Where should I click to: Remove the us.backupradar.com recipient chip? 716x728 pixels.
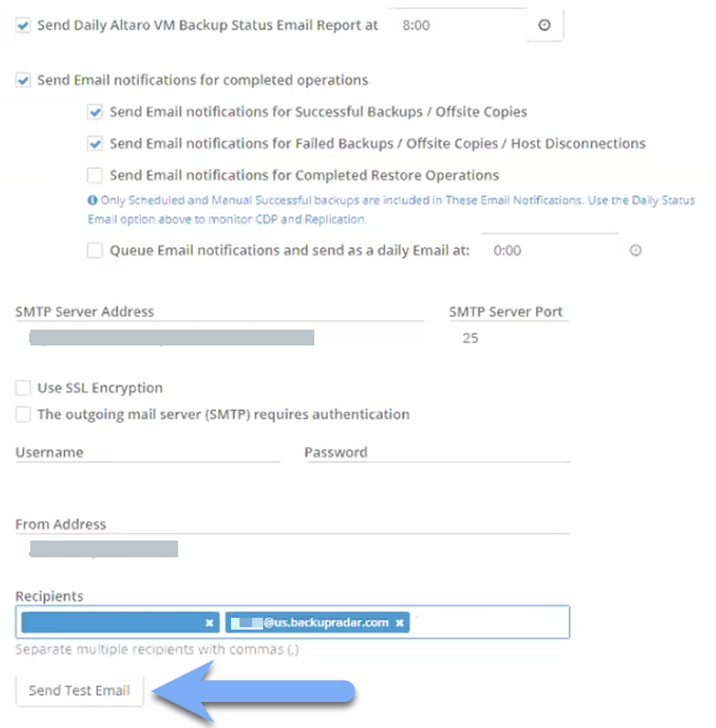pos(399,622)
